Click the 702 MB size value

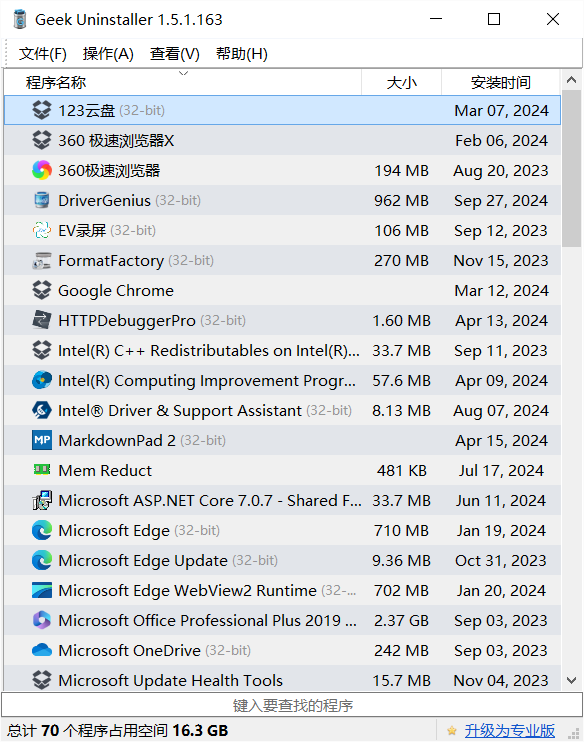click(401, 591)
